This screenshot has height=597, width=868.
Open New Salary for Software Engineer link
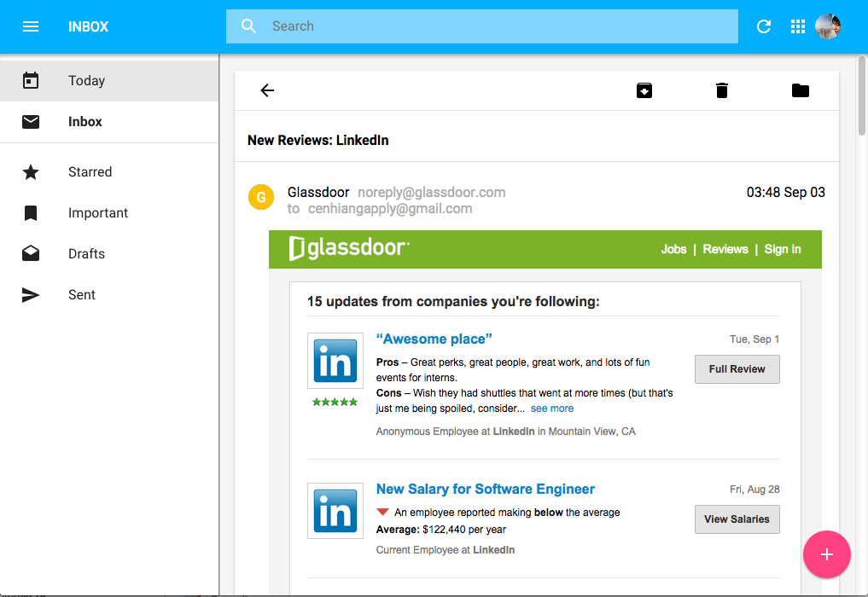(x=486, y=489)
